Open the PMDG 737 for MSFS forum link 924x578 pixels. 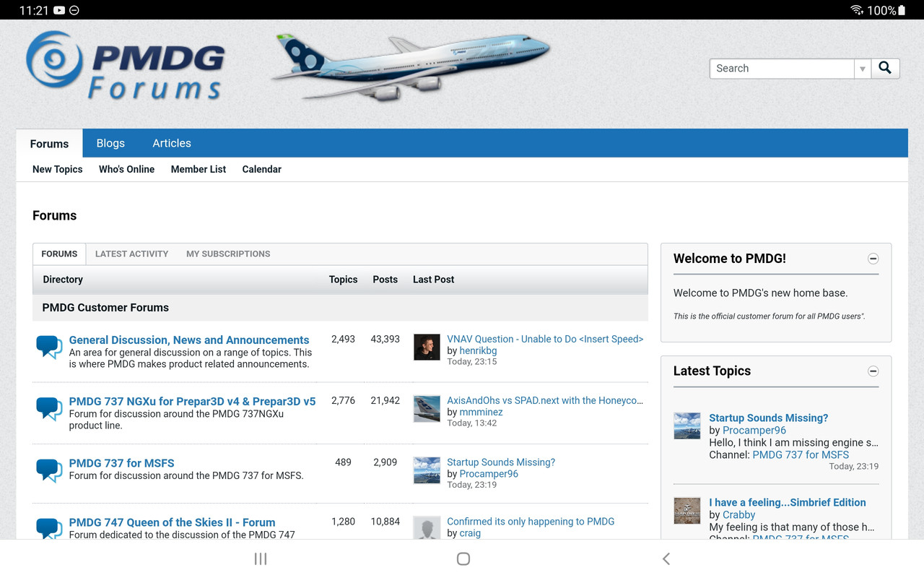[x=122, y=463]
